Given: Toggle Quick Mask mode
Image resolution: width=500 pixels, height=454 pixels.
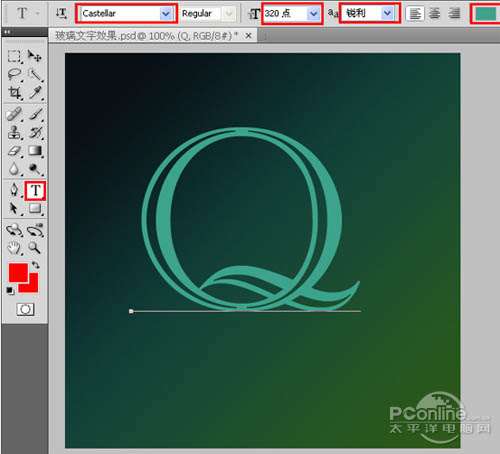Looking at the screenshot, I should (x=25, y=310).
